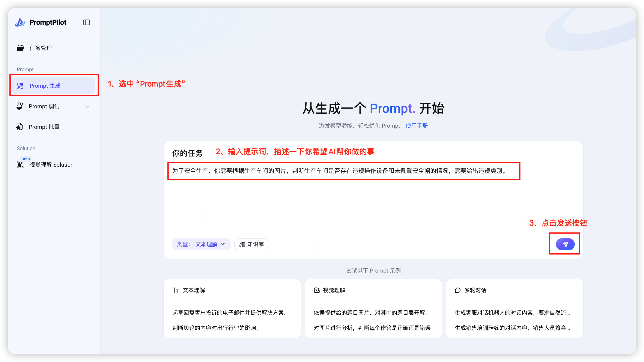Image resolution: width=644 pixels, height=362 pixels.
Task: Click the Prompt 批量 star document icon
Action: (20, 127)
